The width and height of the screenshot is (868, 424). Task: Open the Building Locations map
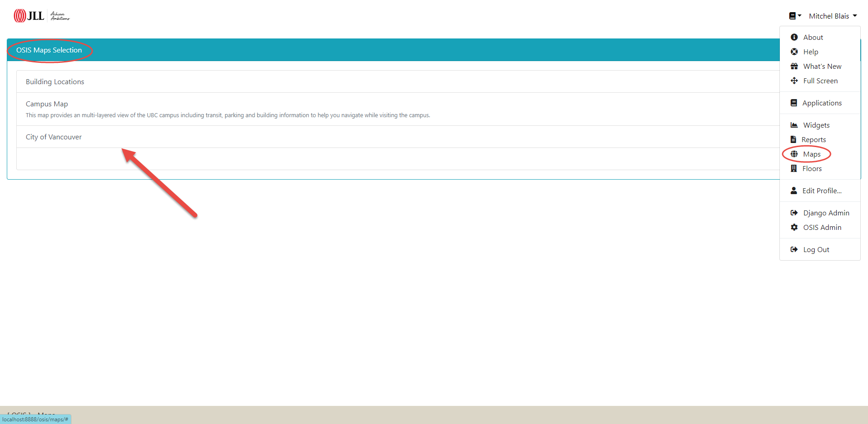pyautogui.click(x=55, y=81)
